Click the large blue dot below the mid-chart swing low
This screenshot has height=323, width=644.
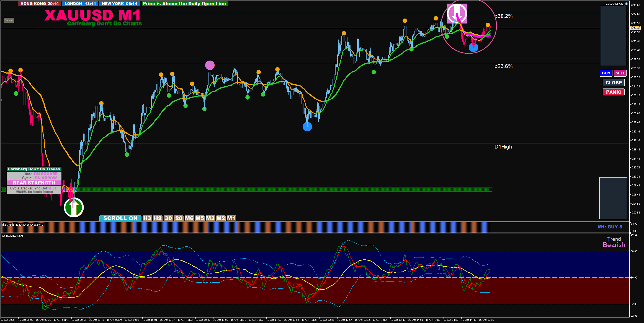click(307, 127)
